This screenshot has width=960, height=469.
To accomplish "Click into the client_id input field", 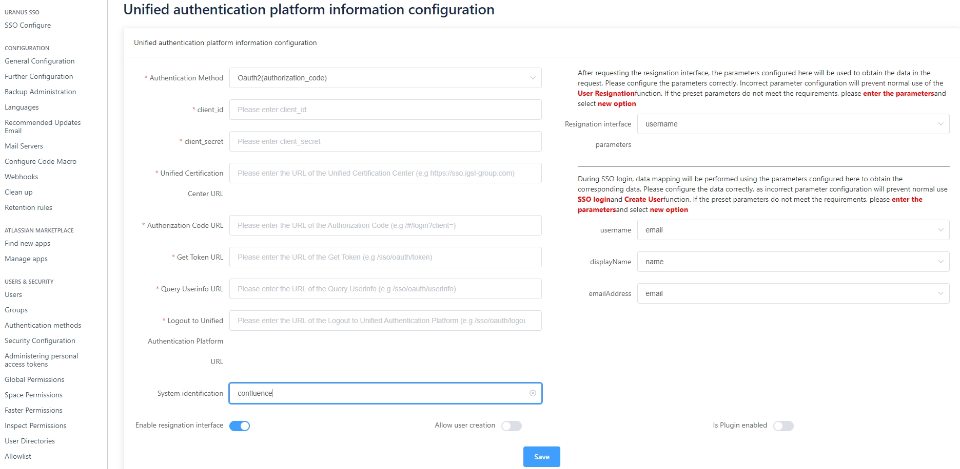I will point(385,109).
